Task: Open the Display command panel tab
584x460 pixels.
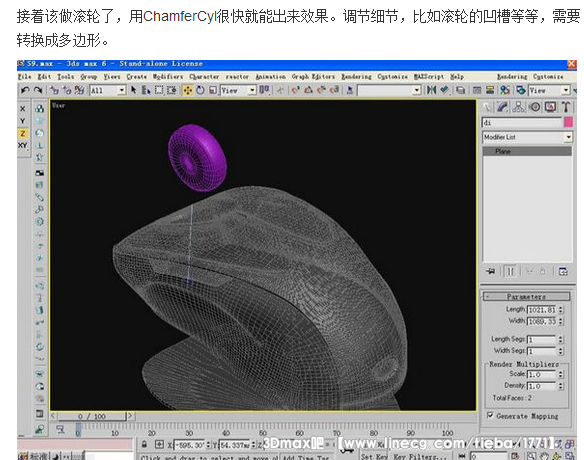Action: [x=550, y=107]
